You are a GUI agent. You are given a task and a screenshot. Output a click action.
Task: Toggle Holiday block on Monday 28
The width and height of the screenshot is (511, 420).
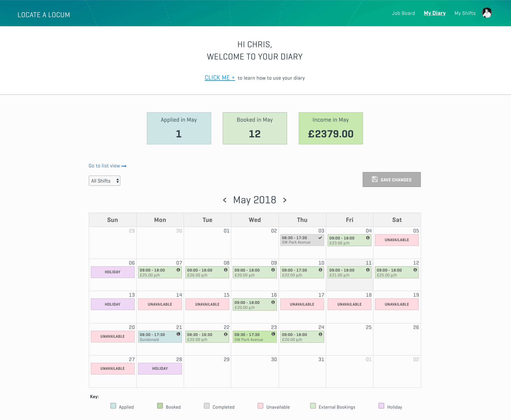coord(160,369)
